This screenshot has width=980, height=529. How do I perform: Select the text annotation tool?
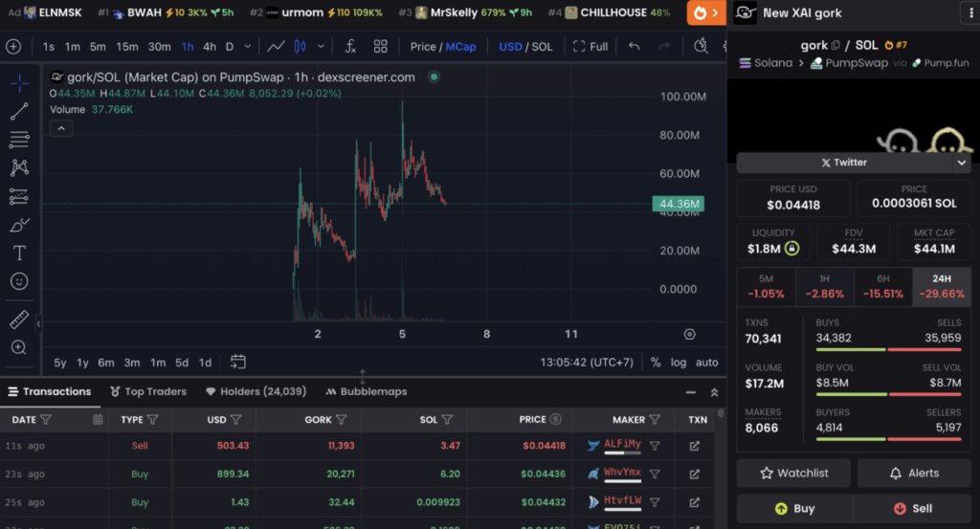coord(19,253)
